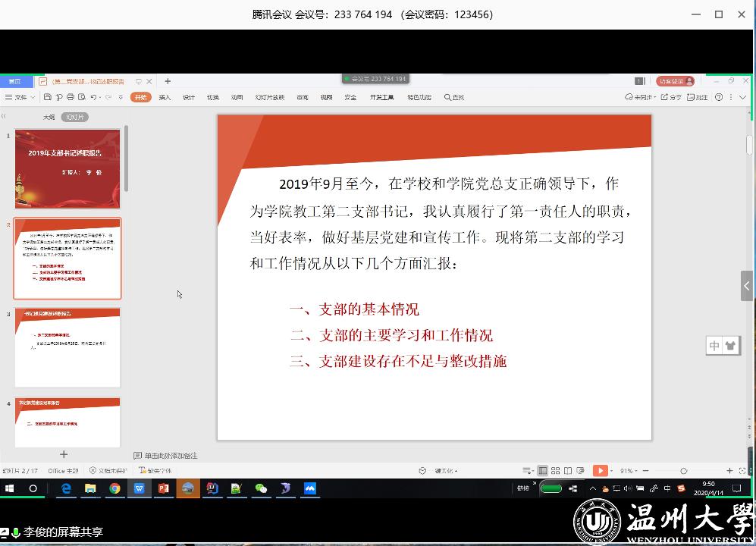The width and height of the screenshot is (756, 546).
Task: Toggle normal view in status bar
Action: [x=542, y=471]
